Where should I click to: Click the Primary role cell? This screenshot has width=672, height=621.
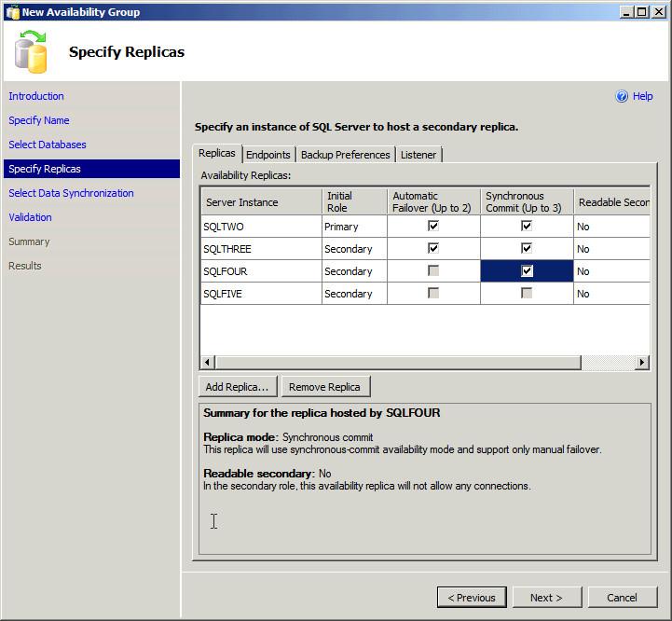(x=354, y=227)
